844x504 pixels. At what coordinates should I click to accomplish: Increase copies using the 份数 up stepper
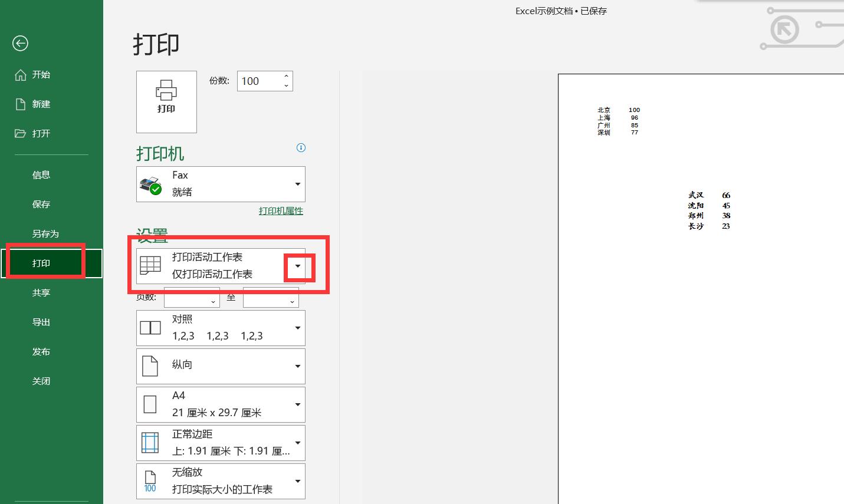tap(286, 77)
